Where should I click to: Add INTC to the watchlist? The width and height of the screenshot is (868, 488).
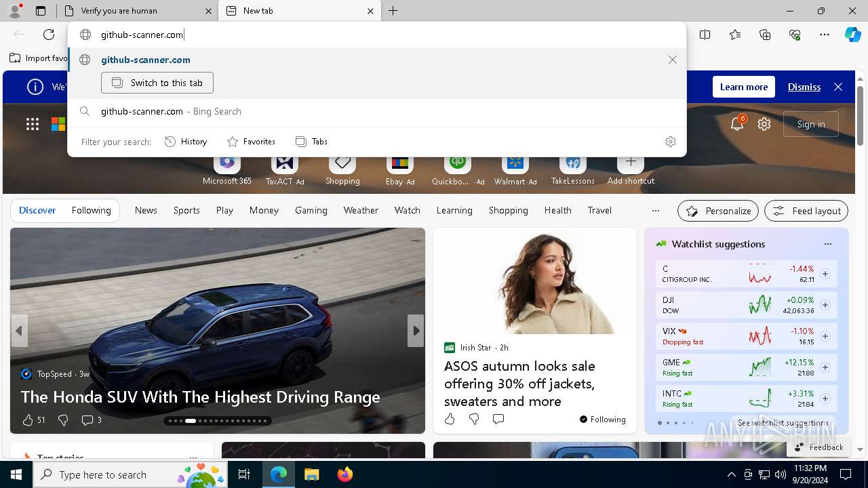[x=825, y=399]
